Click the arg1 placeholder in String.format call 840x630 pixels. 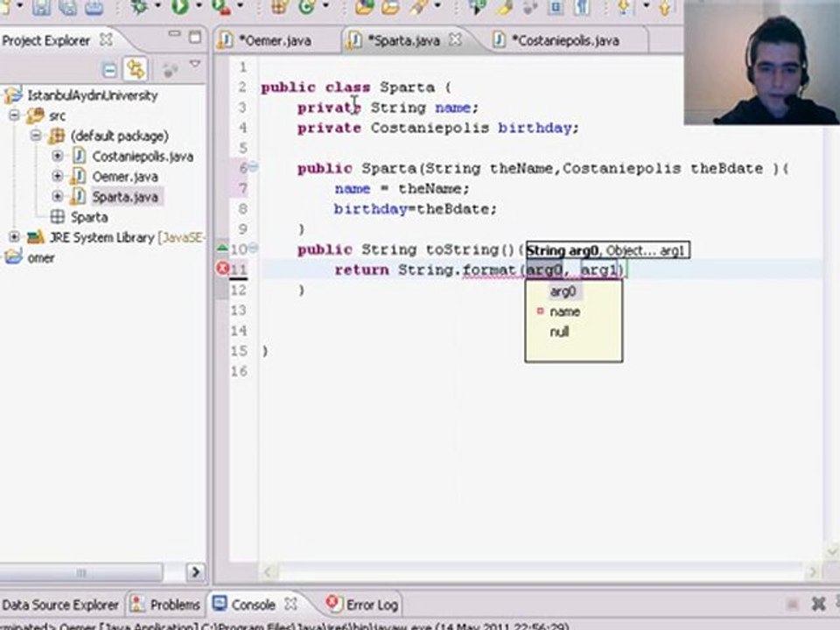coord(598,269)
